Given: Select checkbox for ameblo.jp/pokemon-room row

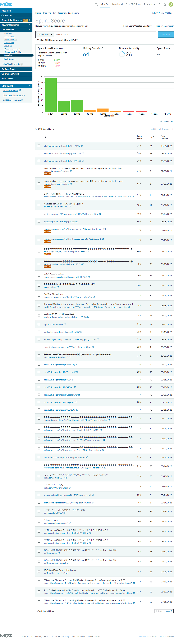Looking at the screenshot, I should [39, 521].
